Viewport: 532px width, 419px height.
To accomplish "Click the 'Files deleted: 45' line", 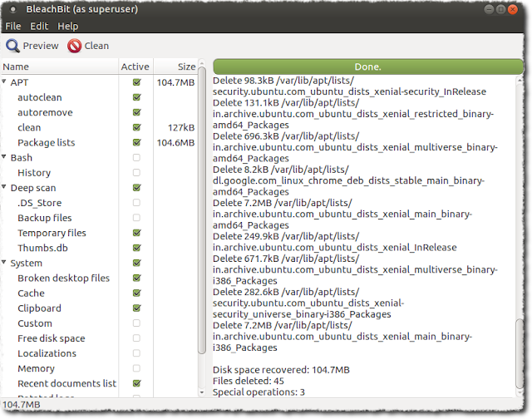I will (x=249, y=381).
